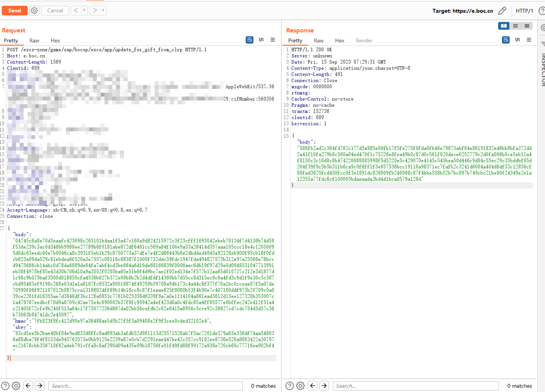Go to next search match in Response
Screen dimensions: 545x392
click(324, 386)
